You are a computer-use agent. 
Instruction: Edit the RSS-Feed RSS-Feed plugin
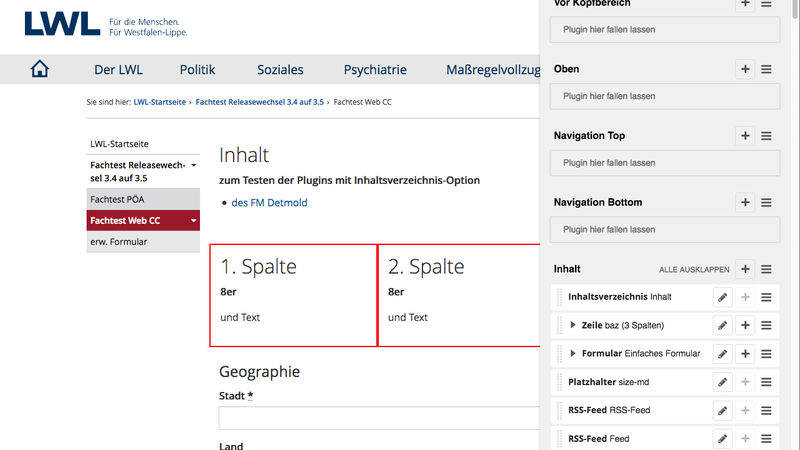point(722,410)
